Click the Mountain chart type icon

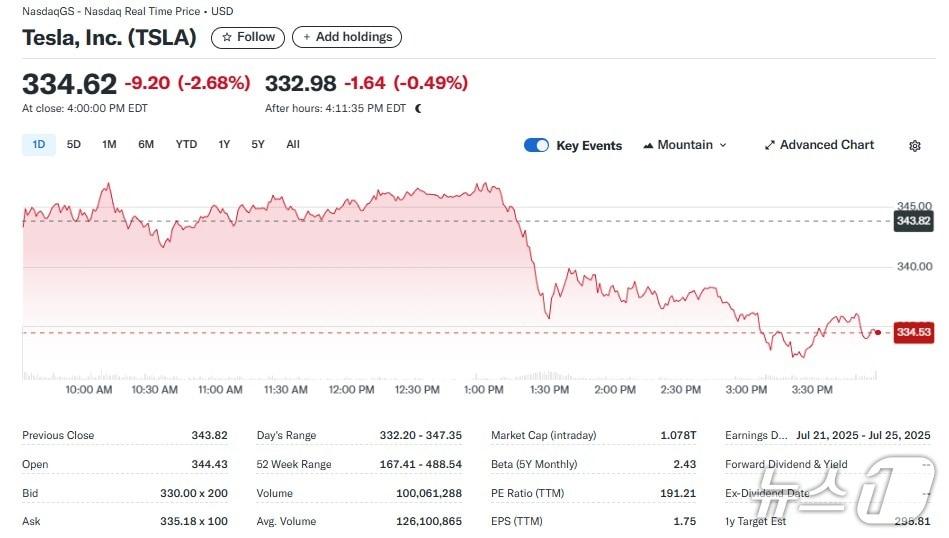pyautogui.click(x=648, y=146)
